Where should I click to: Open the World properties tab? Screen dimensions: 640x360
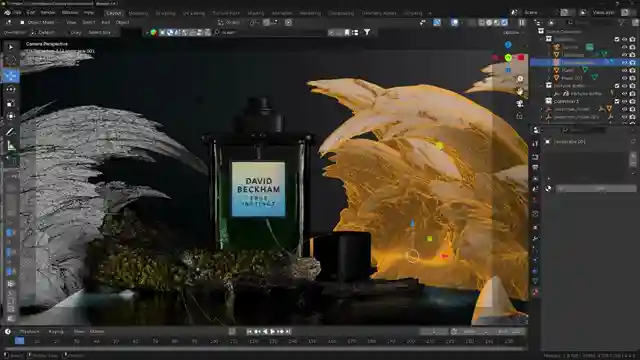(536, 200)
